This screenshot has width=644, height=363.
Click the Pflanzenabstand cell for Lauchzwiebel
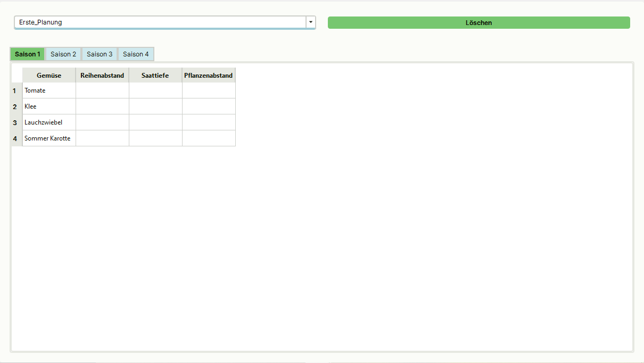pos(209,122)
